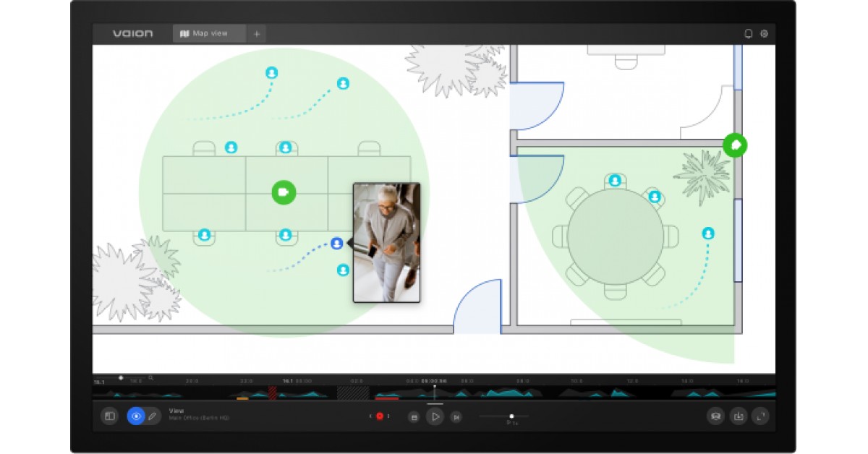Select the edit pencil icon in the bottom bar
This screenshot has width=868, height=454.
point(152,416)
